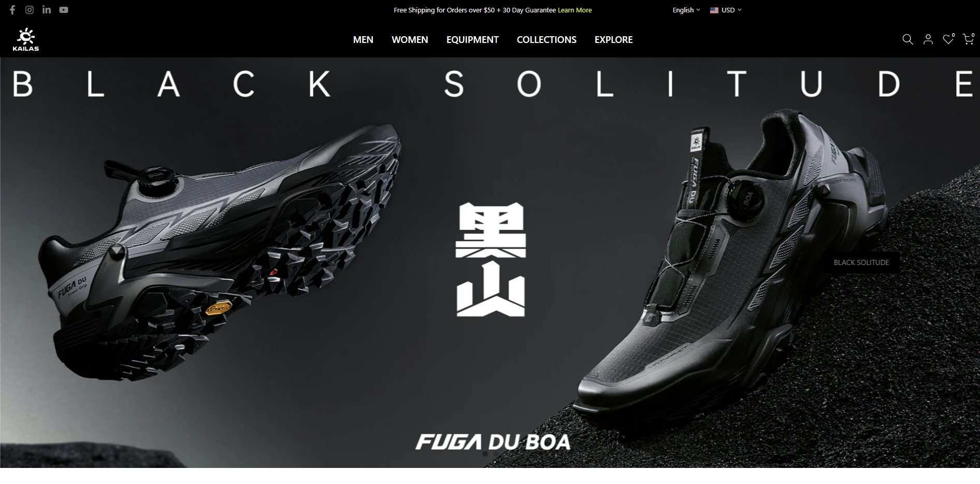This screenshot has height=484, width=980.
Task: Open the COLLECTIONS menu
Action: (x=546, y=40)
